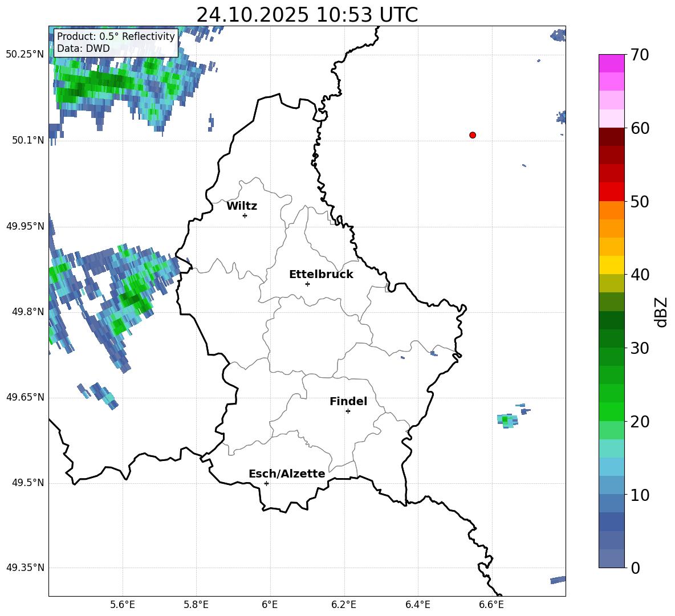Click the 60 tick on the colorbar
Viewport: 675px width, 616px height.
tap(640, 128)
